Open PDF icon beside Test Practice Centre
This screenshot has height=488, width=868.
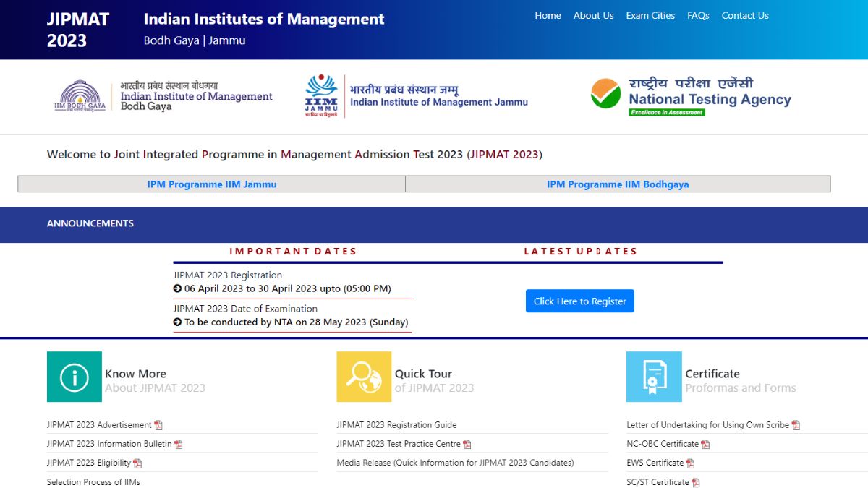click(x=467, y=445)
